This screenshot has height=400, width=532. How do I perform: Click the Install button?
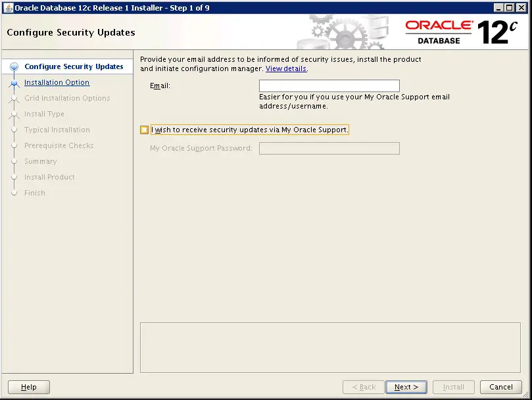(453, 387)
